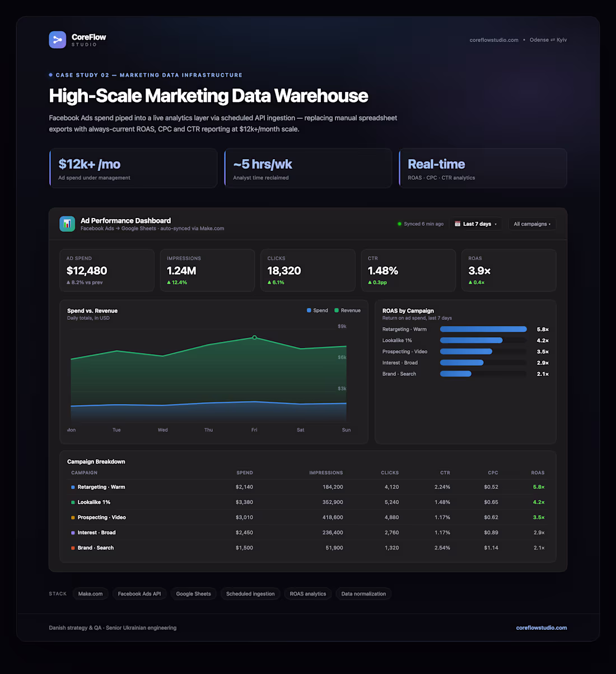Click the Clicks column header
Viewport: 616px width, 674px height.
click(390, 473)
